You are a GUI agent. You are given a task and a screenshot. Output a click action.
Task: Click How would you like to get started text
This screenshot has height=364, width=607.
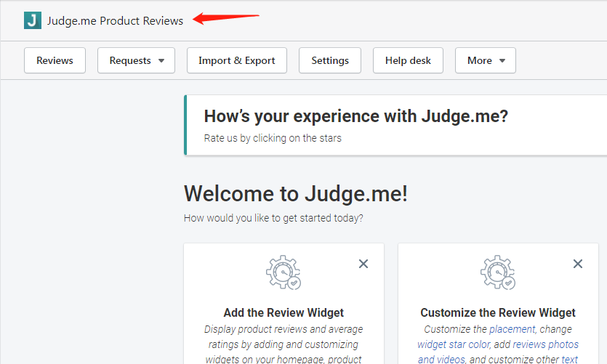273,218
